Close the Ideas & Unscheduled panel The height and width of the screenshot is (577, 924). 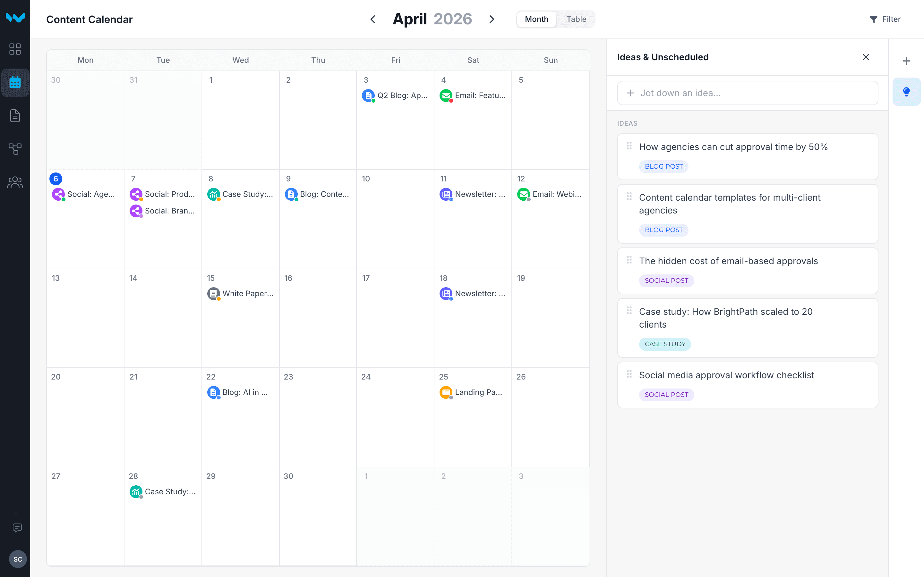coord(866,57)
